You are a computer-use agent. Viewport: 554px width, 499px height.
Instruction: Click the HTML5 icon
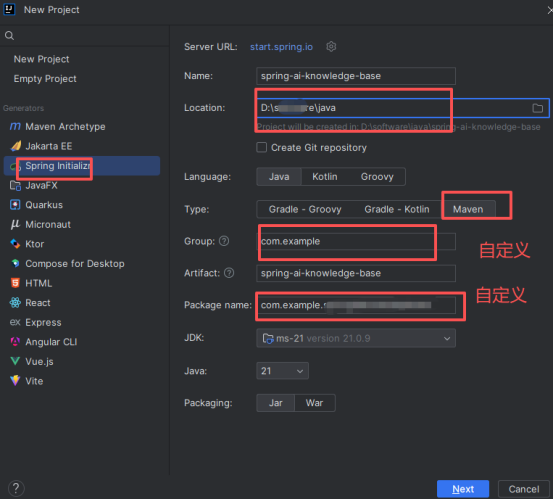15,283
